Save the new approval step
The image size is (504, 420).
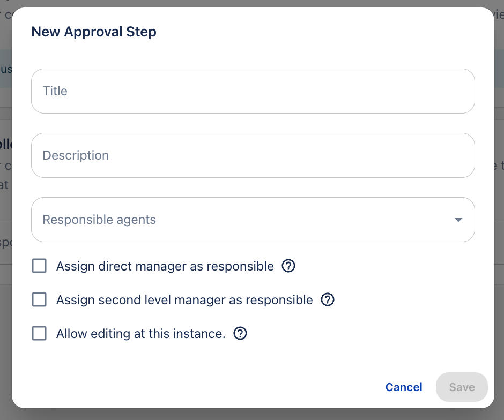462,387
